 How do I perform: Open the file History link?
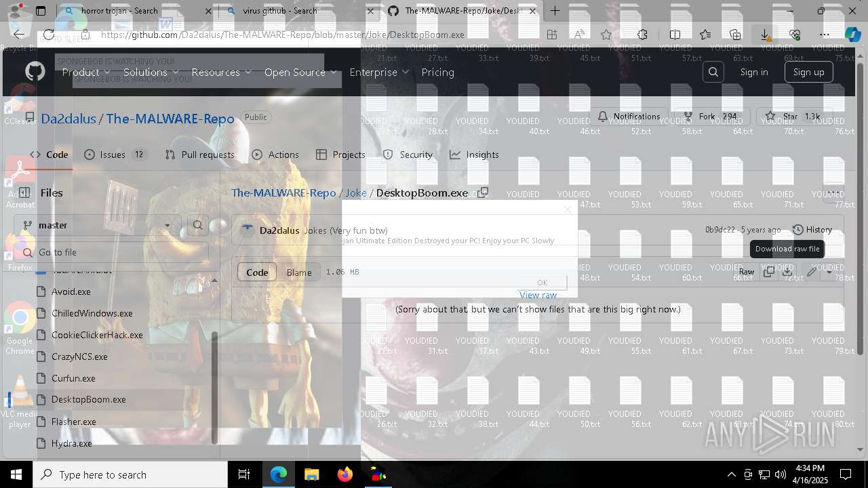[812, 230]
